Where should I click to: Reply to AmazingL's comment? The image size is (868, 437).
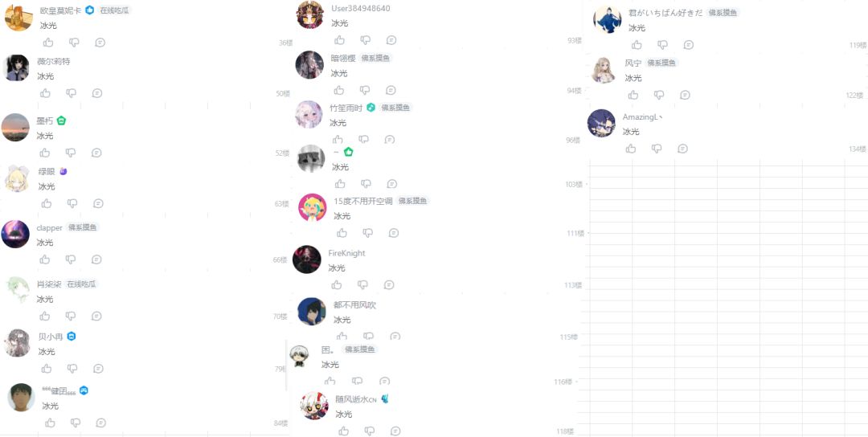[x=683, y=149]
